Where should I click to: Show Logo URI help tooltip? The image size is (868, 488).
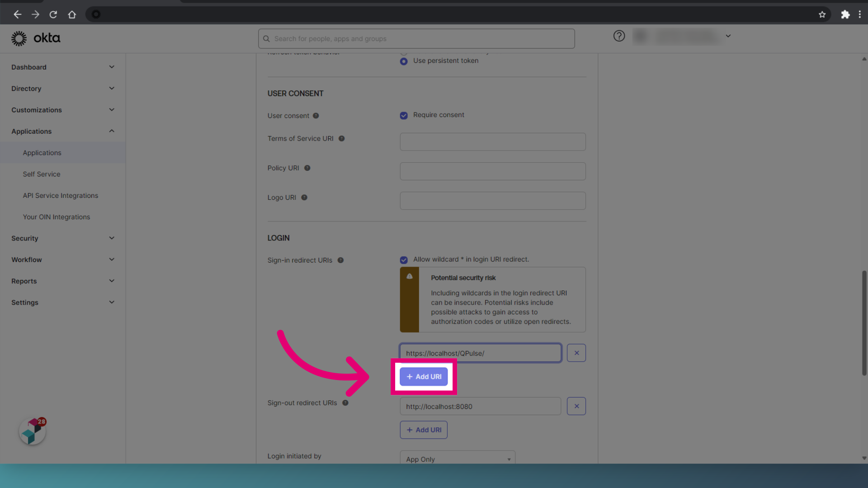tap(304, 197)
